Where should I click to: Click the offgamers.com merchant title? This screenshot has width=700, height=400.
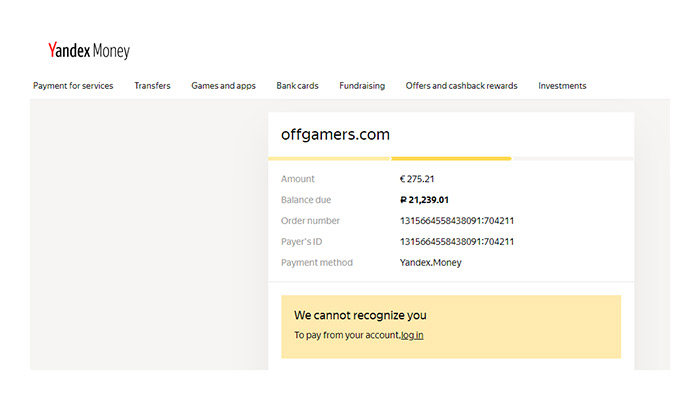335,134
